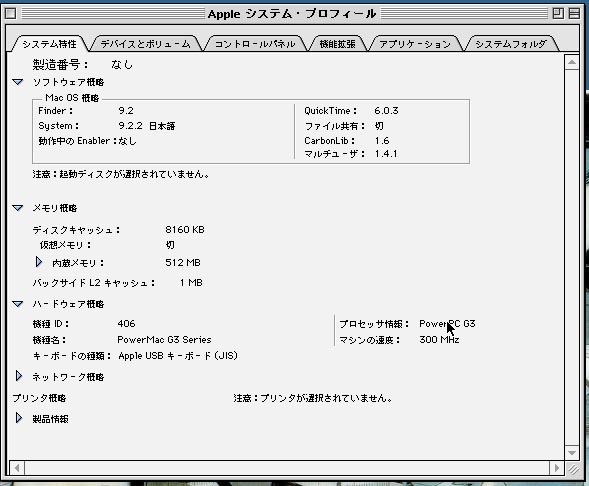Click the L2 cache value 1 MB
This screenshot has width=589, height=486.
tap(191, 282)
